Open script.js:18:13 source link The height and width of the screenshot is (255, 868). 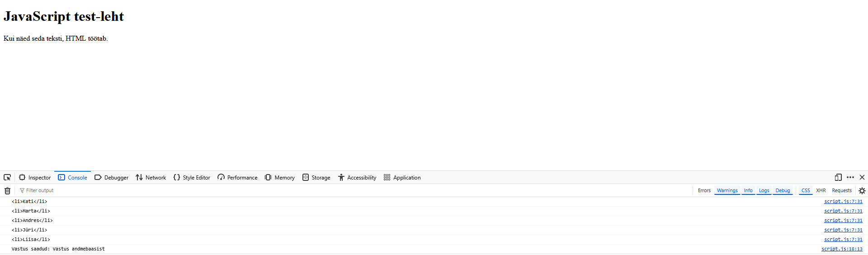tap(841, 249)
